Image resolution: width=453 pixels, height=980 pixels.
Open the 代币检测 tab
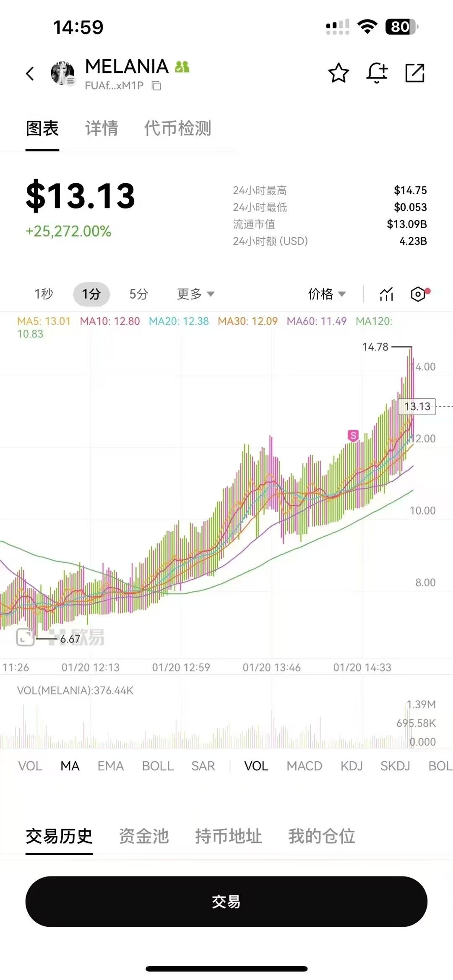coord(178,128)
